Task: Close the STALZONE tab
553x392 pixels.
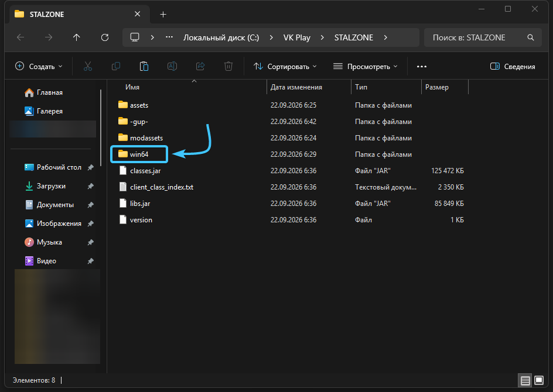Action: click(138, 14)
